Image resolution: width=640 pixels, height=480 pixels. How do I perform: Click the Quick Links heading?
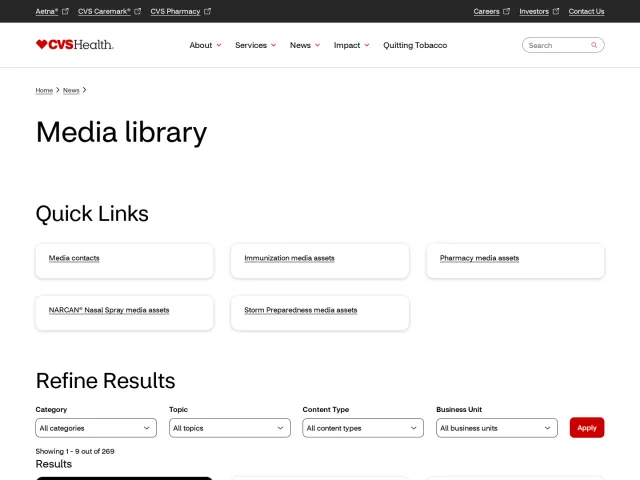pyautogui.click(x=92, y=214)
